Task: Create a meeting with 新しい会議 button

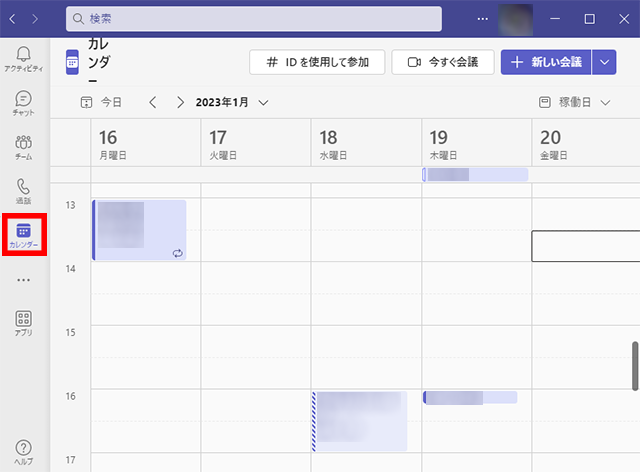Action: click(546, 62)
